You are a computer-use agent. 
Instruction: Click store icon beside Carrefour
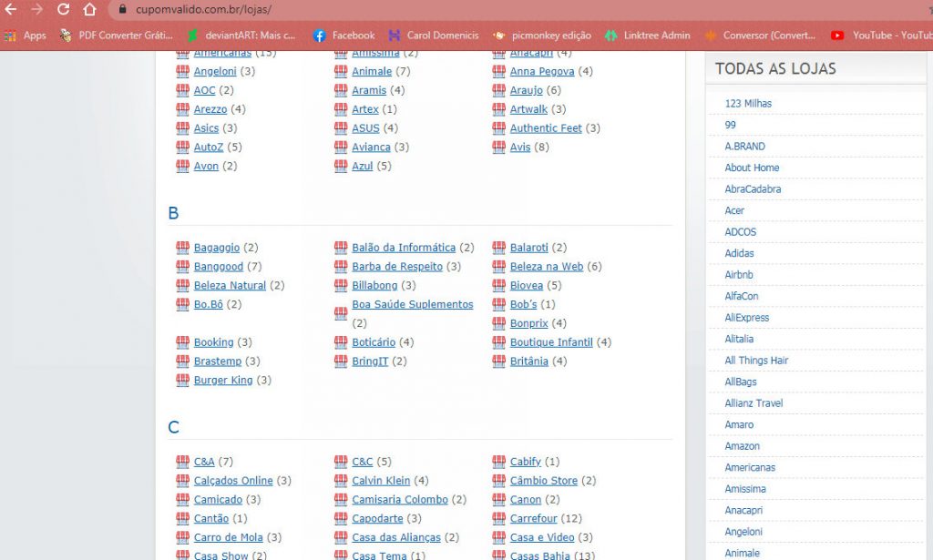[x=498, y=518]
